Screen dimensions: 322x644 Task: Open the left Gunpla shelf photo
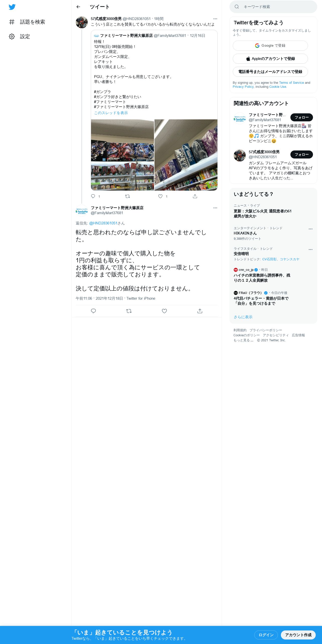coord(122,155)
